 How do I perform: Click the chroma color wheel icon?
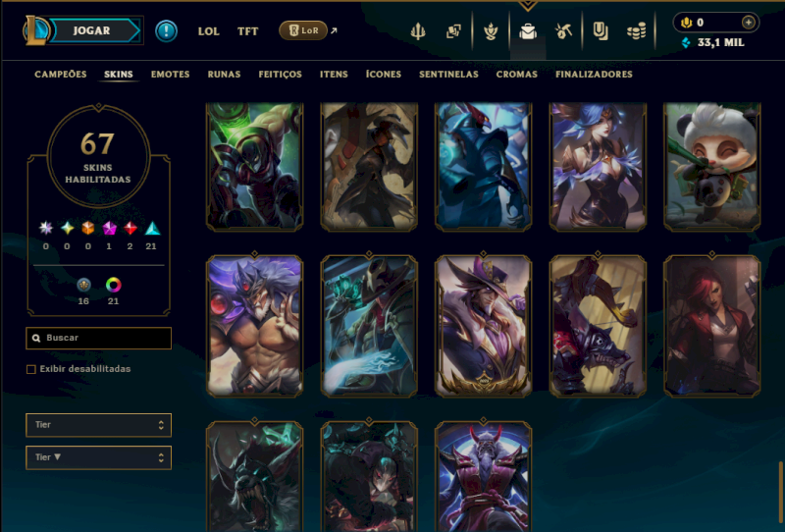pyautogui.click(x=114, y=285)
